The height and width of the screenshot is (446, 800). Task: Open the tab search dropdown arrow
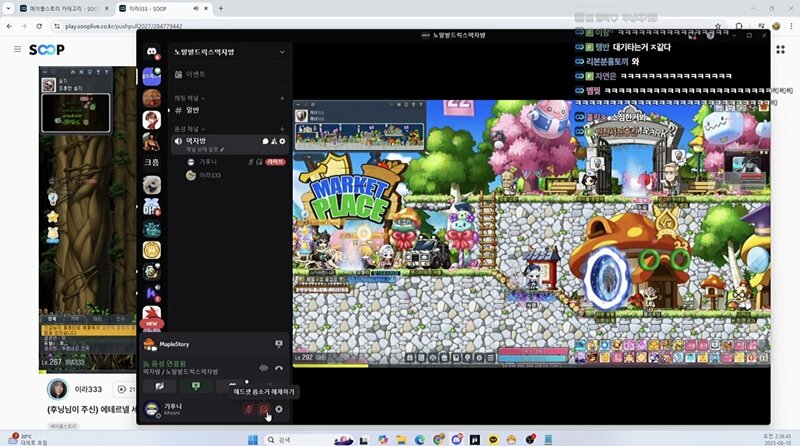[x=8, y=9]
